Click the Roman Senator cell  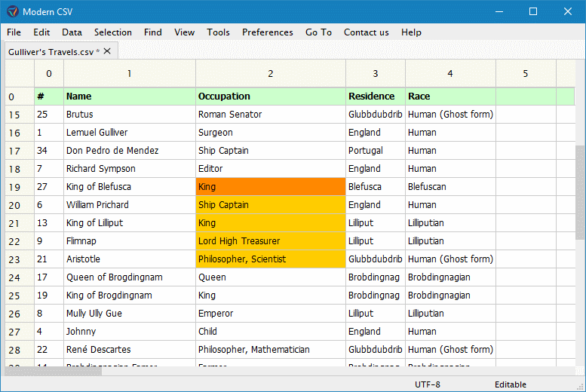pyautogui.click(x=271, y=115)
